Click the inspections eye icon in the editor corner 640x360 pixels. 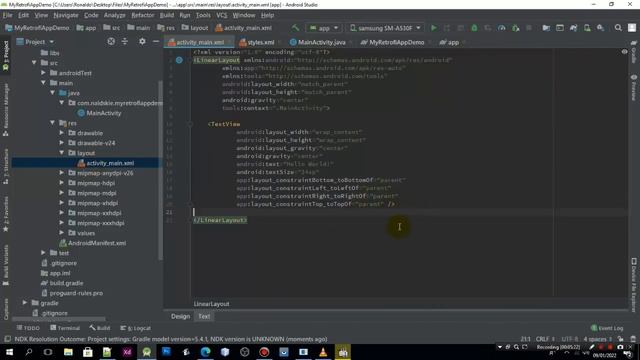(624, 52)
